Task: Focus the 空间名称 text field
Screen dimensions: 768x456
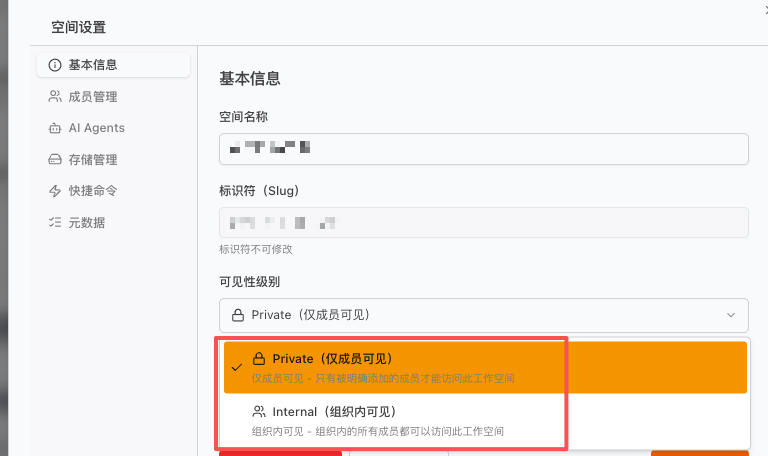Action: (484, 149)
